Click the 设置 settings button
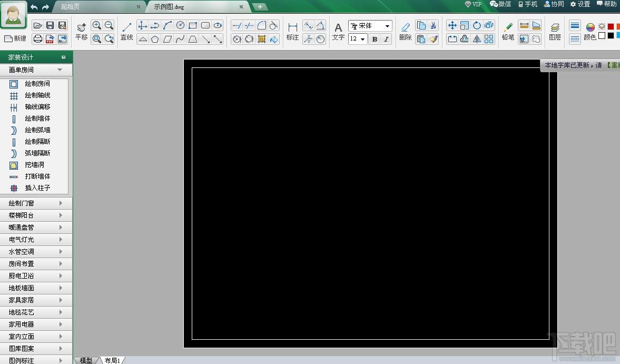The width and height of the screenshot is (620, 364). (x=580, y=4)
